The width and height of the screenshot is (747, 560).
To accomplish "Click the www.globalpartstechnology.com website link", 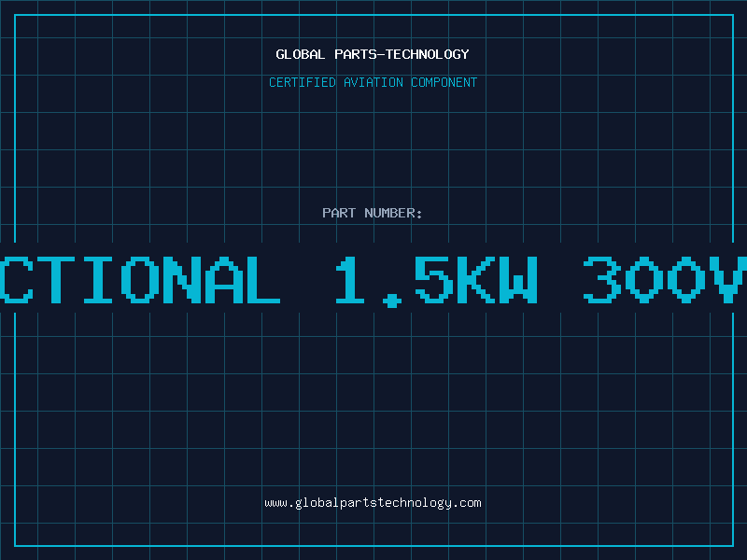I will tap(373, 503).
